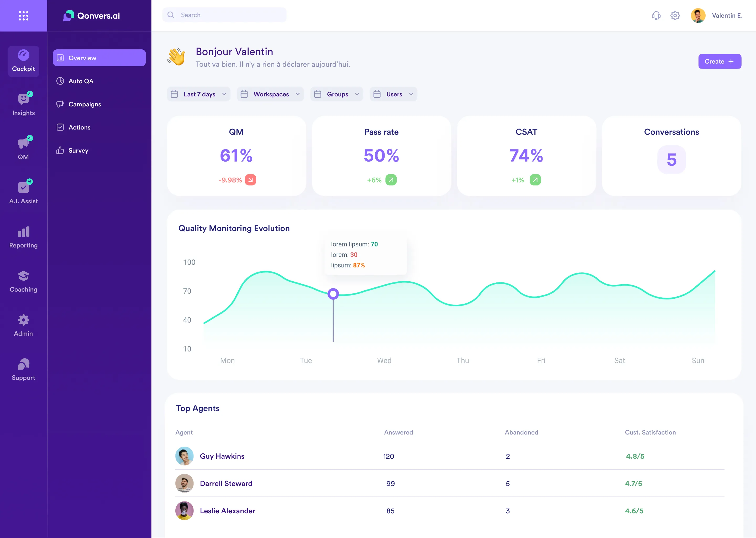This screenshot has width=756, height=538.
Task: Expand the Last 7 days date filter
Action: click(199, 94)
